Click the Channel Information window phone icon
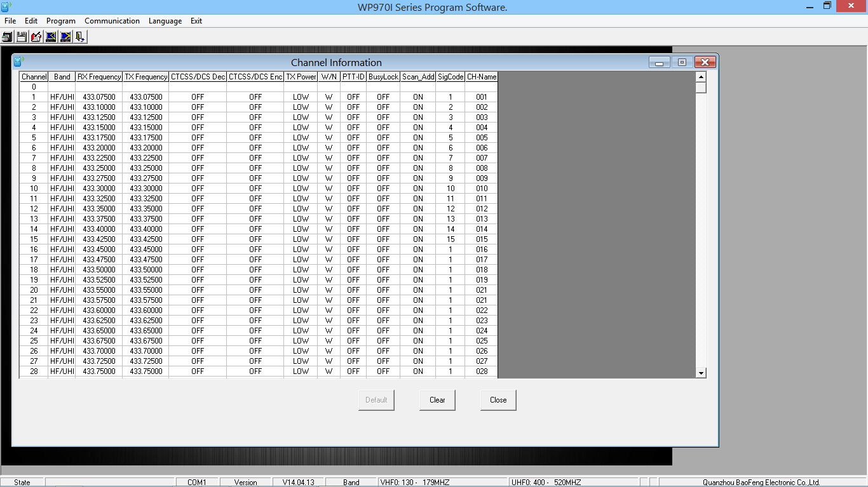This screenshot has height=487, width=868. (x=18, y=62)
